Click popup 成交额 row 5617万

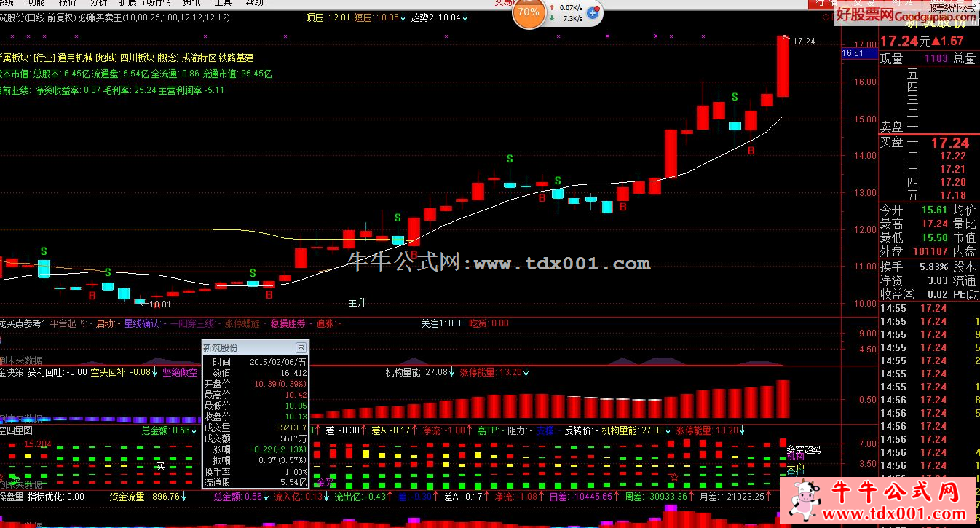[x=256, y=438]
